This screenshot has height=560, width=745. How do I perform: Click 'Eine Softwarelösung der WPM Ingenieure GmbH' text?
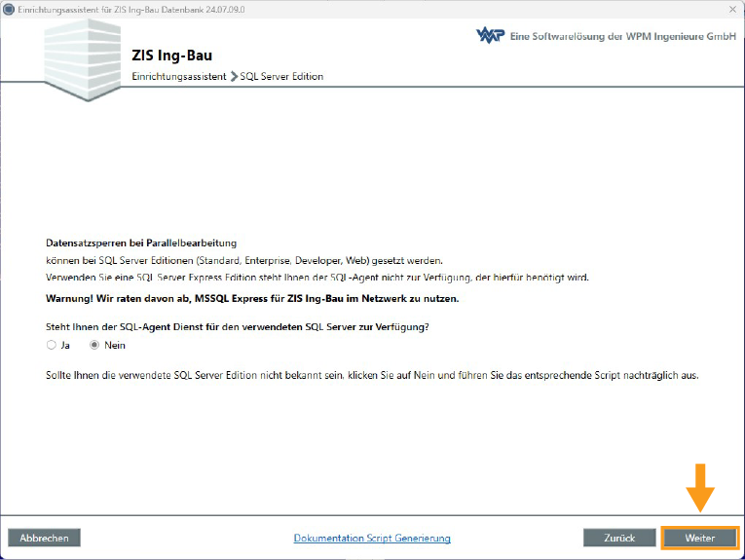point(623,36)
